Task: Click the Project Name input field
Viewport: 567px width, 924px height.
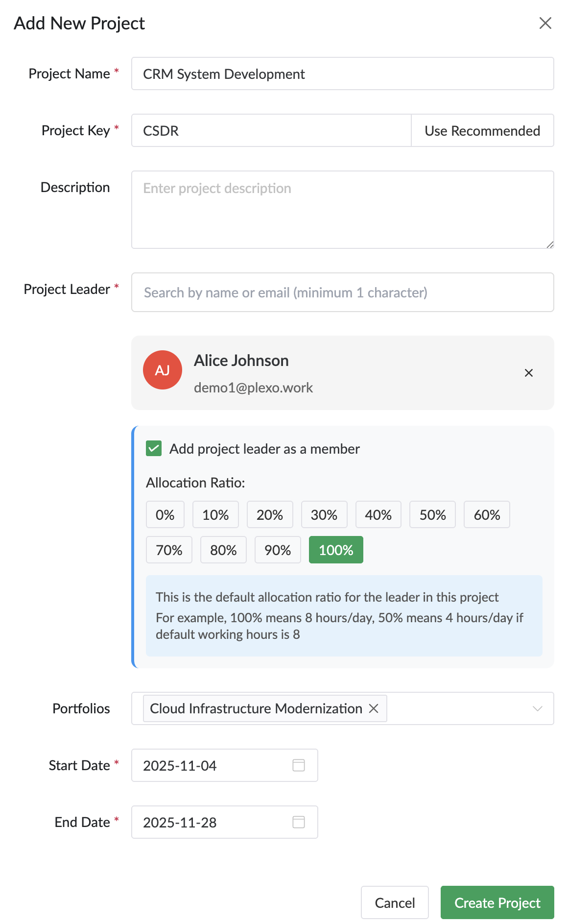Action: click(342, 73)
